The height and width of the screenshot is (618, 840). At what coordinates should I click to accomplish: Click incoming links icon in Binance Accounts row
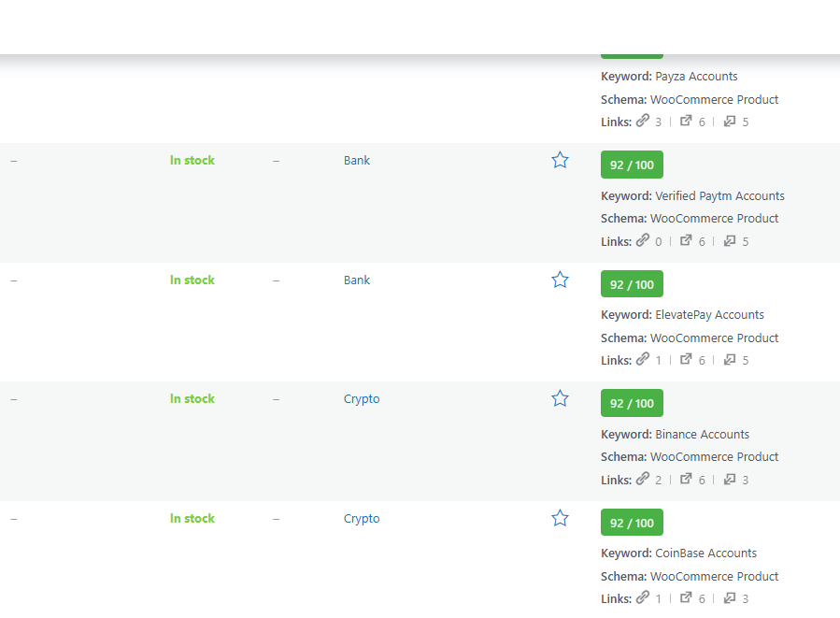click(730, 480)
